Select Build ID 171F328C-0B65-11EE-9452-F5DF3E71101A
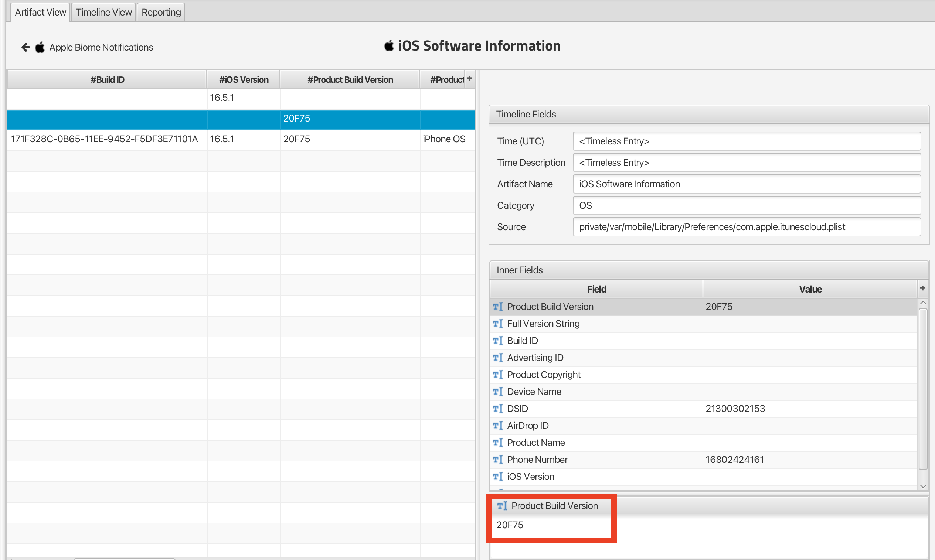This screenshot has width=935, height=560. [x=104, y=139]
